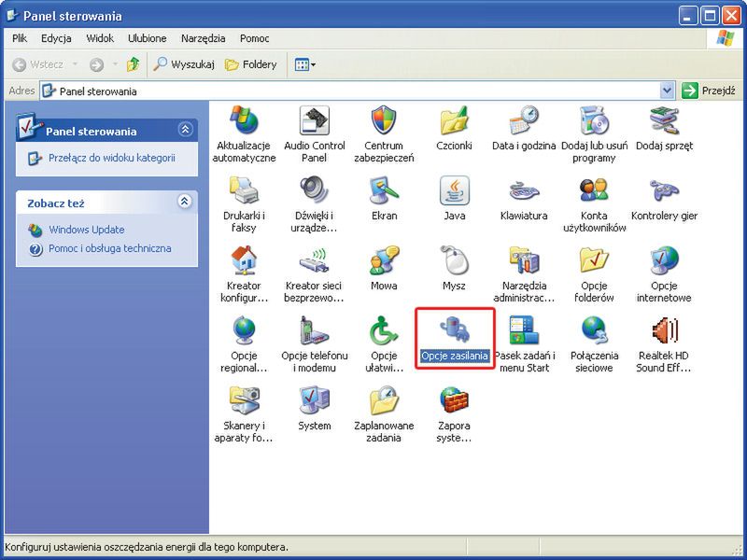Click the Przejdź go button
This screenshot has height=560, width=747.
click(709, 91)
